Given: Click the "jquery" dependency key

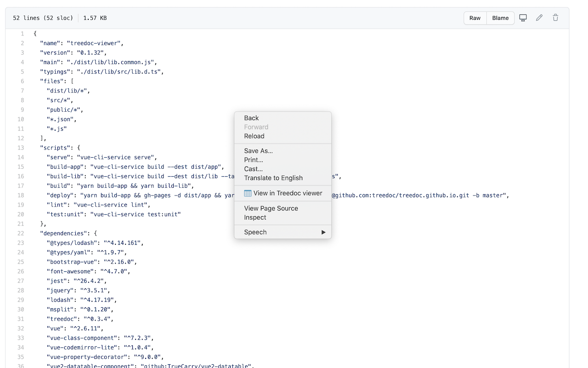Looking at the screenshot, I should (x=60, y=290).
